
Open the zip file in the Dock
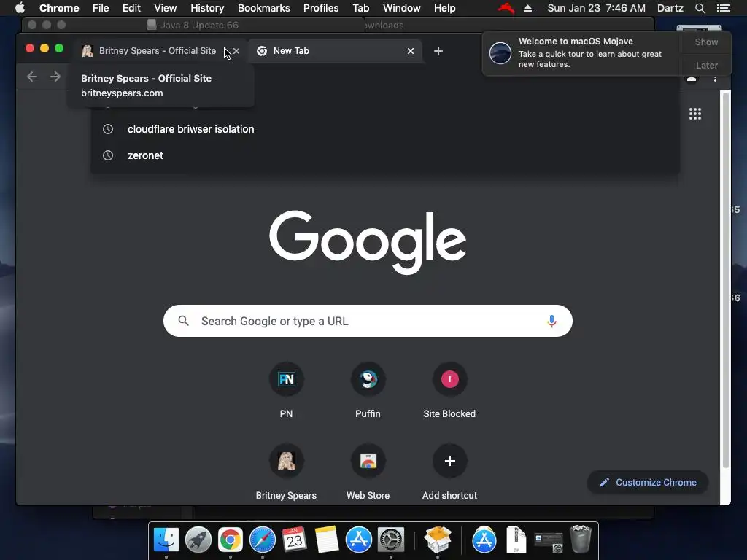click(516, 540)
